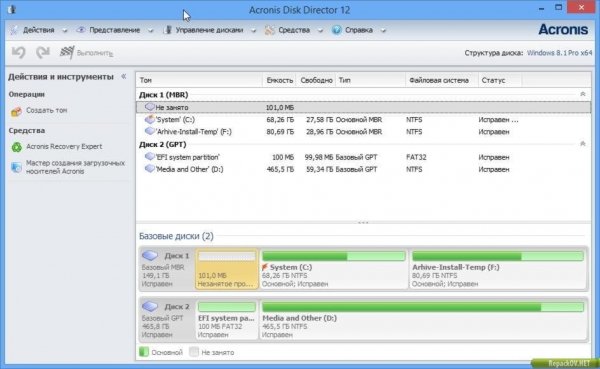Open the Средства menu

click(x=294, y=30)
